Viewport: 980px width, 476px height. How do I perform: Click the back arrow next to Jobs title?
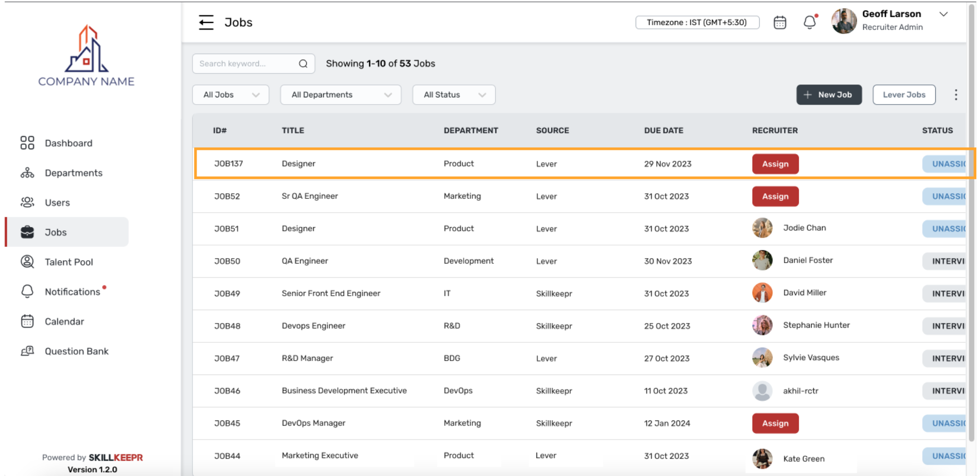point(206,22)
